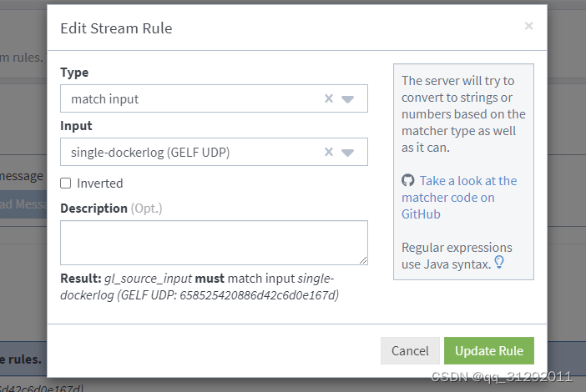Enable the Inverted checkbox
The width and height of the screenshot is (586, 392).
coord(66,183)
